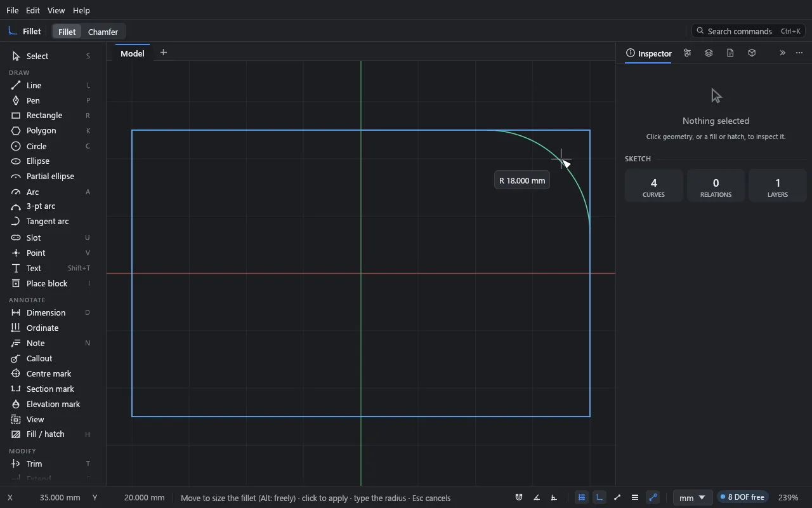Image resolution: width=812 pixels, height=508 pixels.
Task: Open the sliders settings panel icon
Action: pos(687,53)
